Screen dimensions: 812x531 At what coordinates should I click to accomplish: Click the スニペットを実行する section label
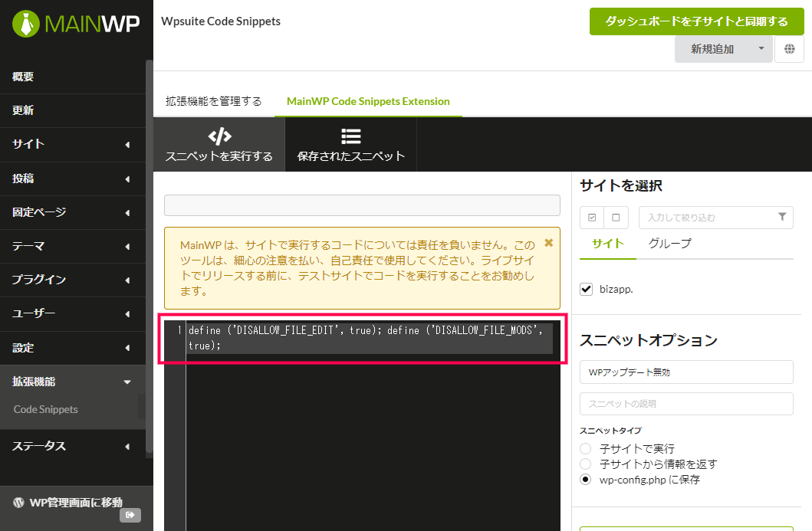click(x=219, y=156)
